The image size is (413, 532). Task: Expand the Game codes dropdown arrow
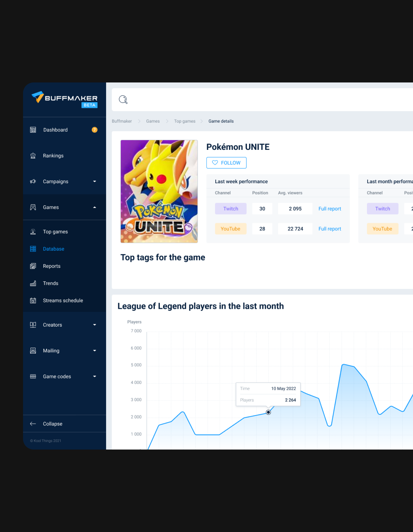click(95, 377)
